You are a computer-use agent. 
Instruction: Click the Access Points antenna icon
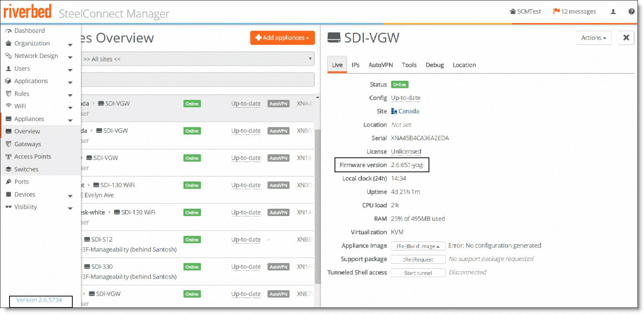[8, 157]
